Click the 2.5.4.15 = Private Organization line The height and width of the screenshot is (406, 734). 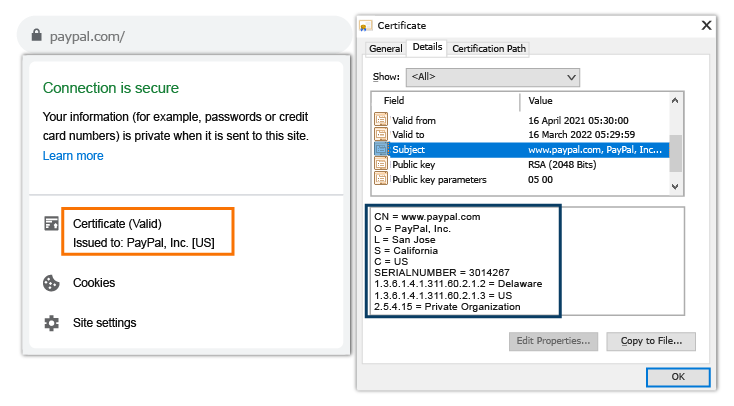coord(447,307)
